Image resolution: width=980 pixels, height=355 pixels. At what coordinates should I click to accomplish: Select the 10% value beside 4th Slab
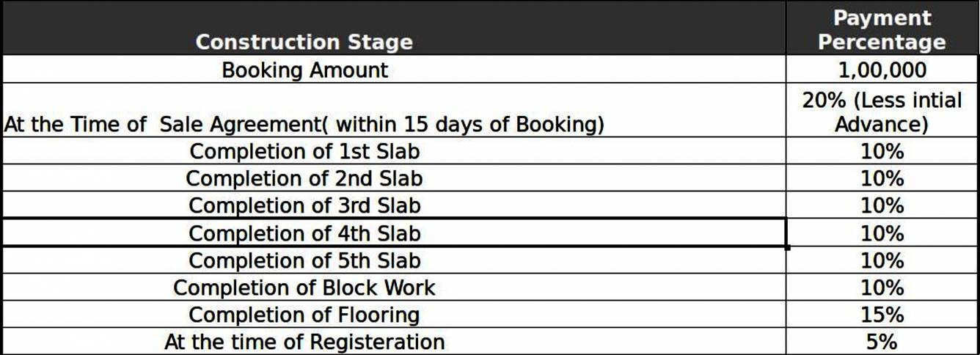(x=882, y=233)
